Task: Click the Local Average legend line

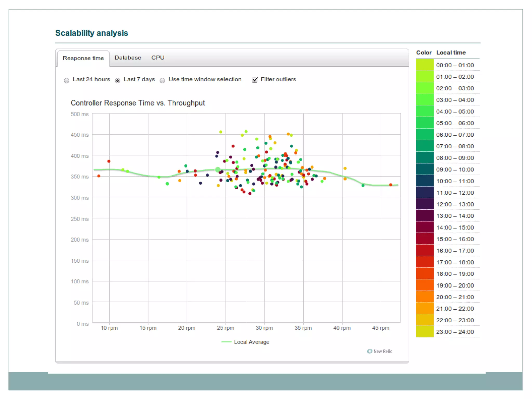Action: point(226,342)
